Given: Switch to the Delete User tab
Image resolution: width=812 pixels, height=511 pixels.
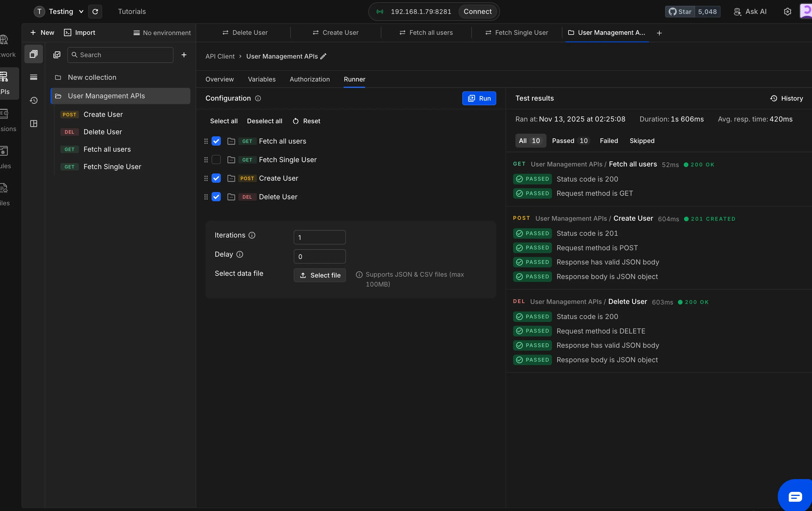Looking at the screenshot, I should click(x=245, y=33).
